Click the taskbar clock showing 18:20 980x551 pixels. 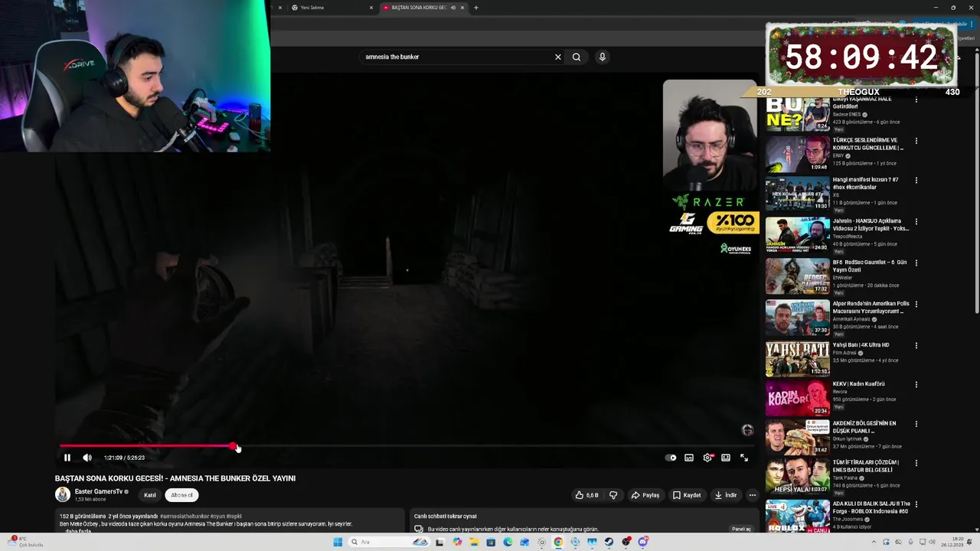coord(952,542)
